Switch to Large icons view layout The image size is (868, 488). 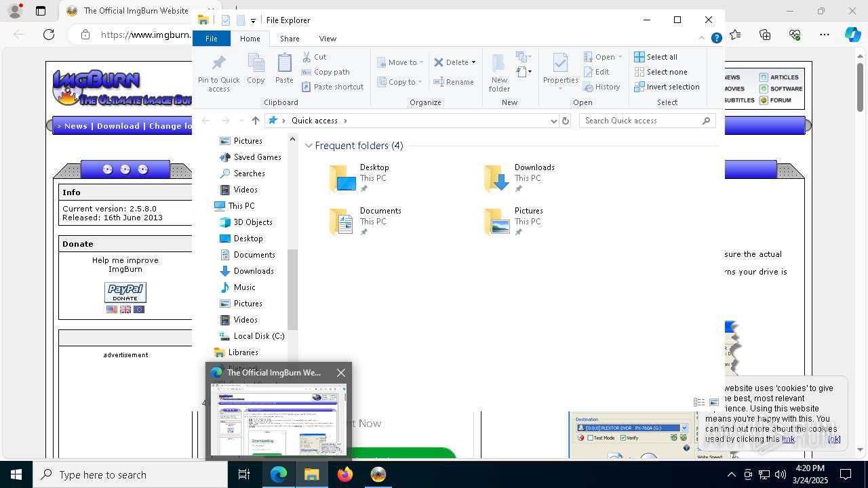click(714, 403)
